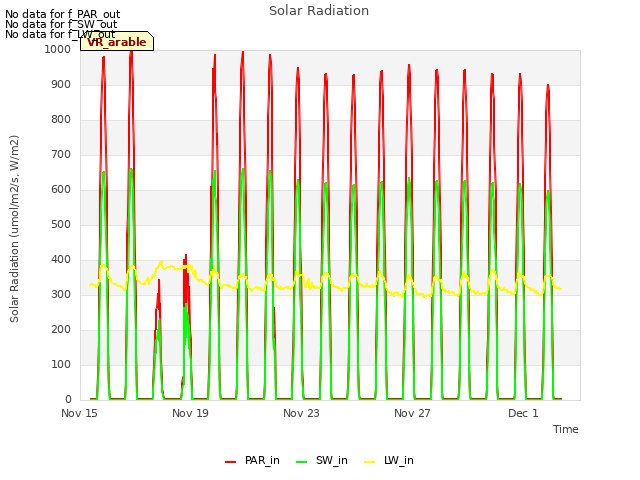This screenshot has width=640, height=480.
Task: Click the 400 y-axis tick label
Action: 61,260
